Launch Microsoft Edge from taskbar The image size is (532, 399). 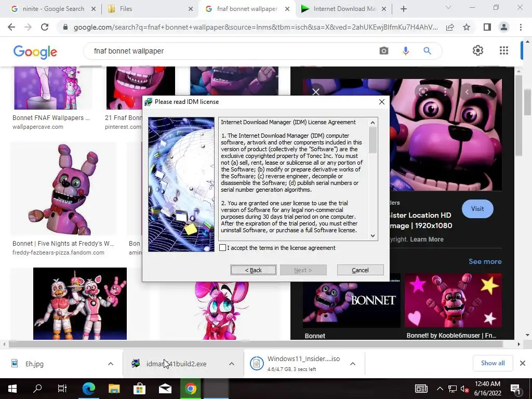click(x=88, y=389)
